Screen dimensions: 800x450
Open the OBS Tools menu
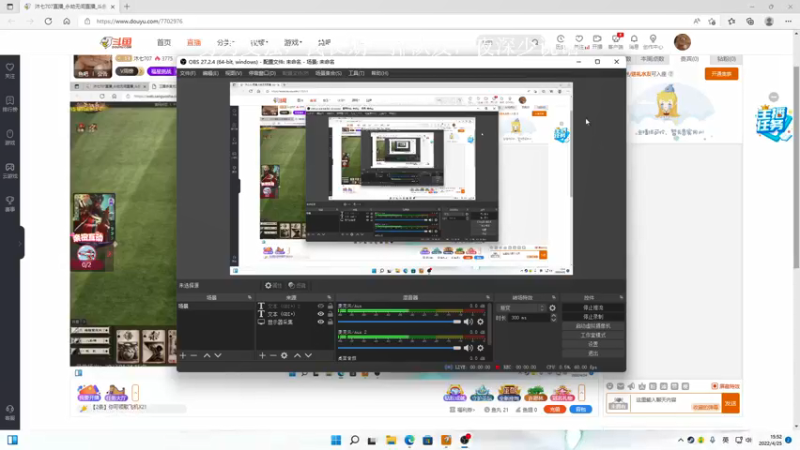pos(356,73)
